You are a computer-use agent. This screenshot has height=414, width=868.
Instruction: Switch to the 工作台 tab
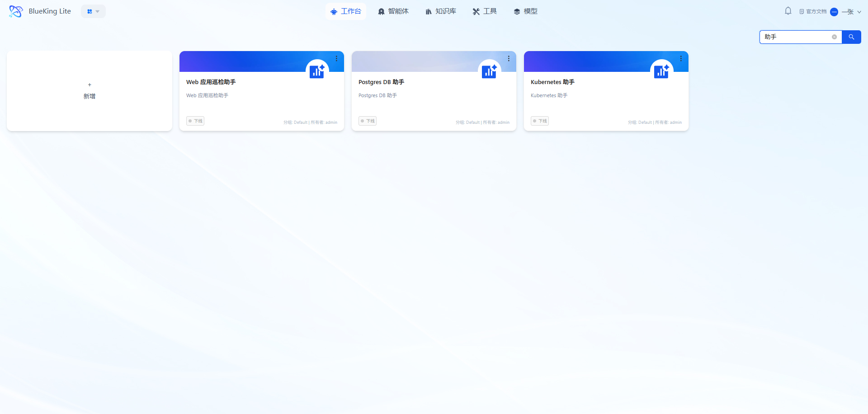pyautogui.click(x=346, y=11)
